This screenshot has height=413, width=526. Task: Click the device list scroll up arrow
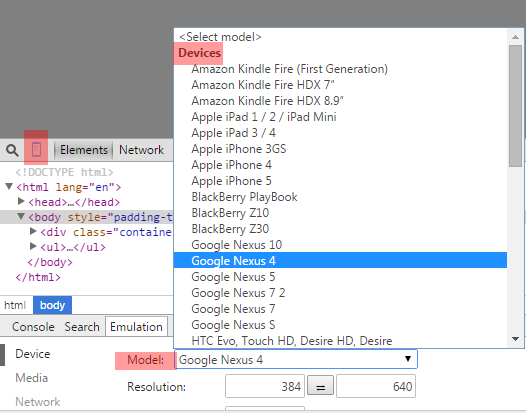516,37
